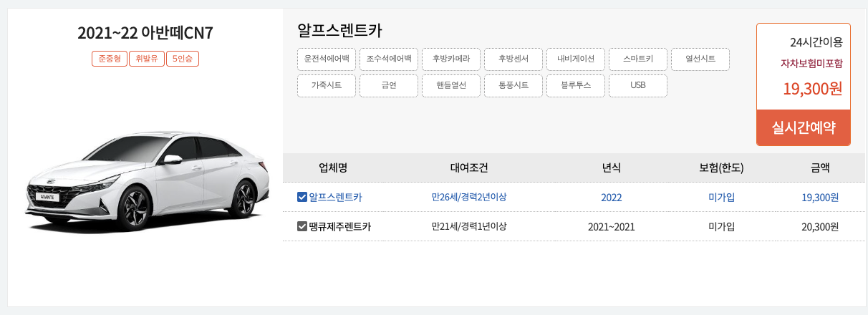Click the 만26세/경력2년이상 rental condition

[469, 197]
